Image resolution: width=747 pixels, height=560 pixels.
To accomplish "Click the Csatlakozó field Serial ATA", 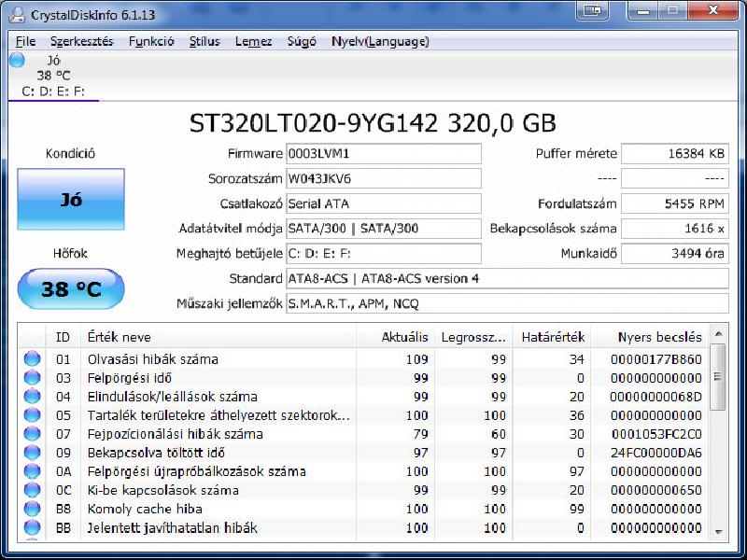I will tap(384, 203).
